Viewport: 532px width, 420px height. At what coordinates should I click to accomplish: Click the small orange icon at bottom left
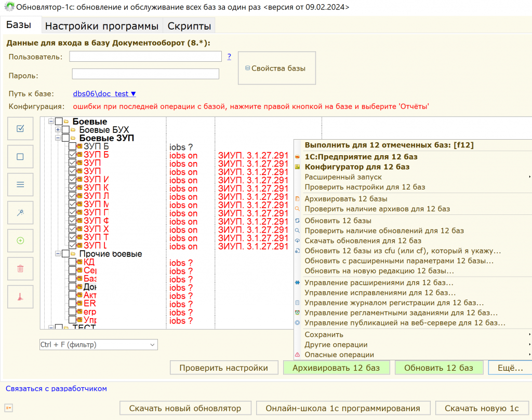pyautogui.click(x=8, y=408)
